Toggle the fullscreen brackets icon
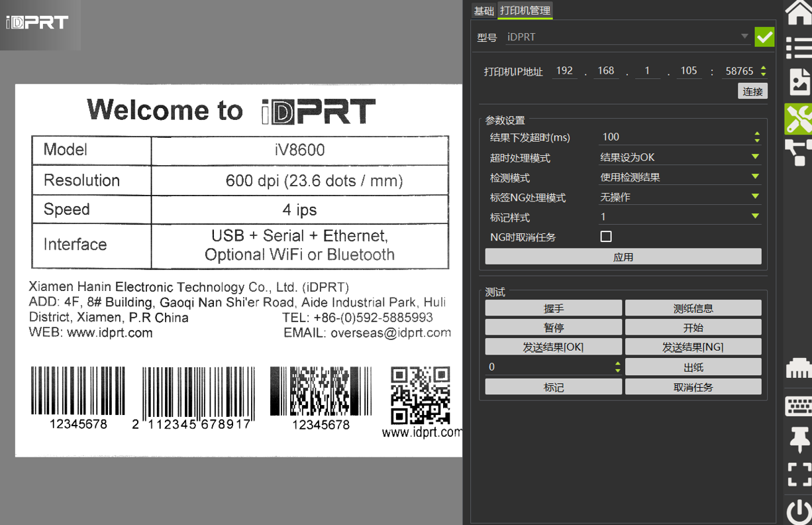Image resolution: width=812 pixels, height=525 pixels. (798, 475)
